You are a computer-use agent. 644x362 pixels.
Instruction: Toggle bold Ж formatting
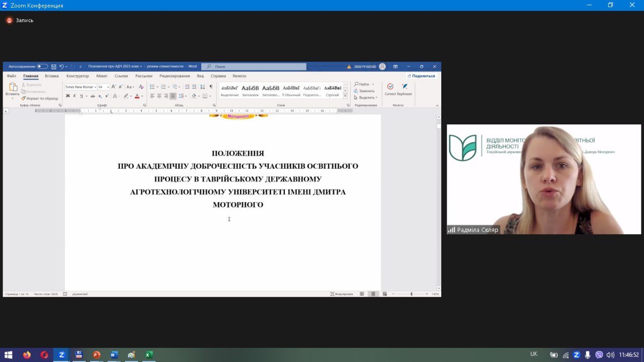click(68, 96)
